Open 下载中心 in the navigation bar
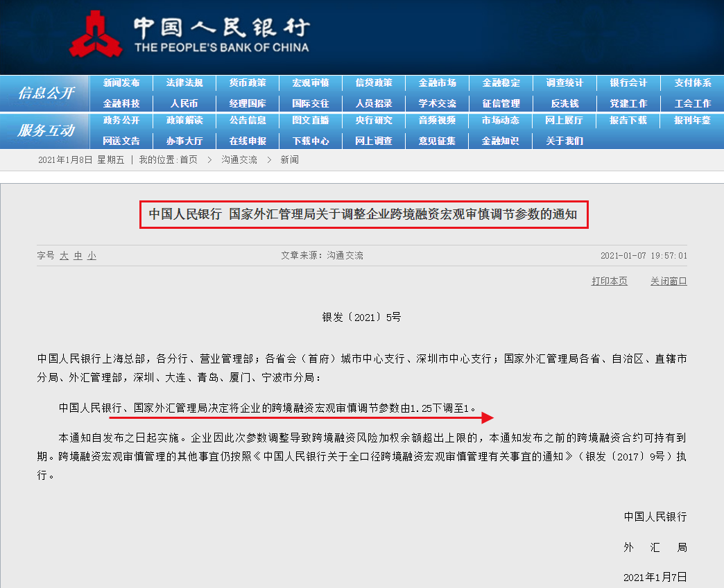The image size is (724, 588). click(x=311, y=140)
